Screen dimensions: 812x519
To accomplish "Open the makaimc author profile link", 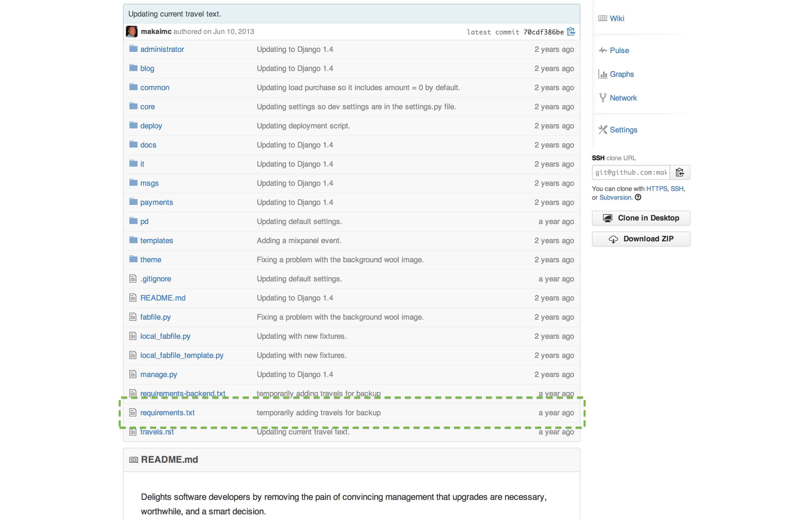I will 156,31.
